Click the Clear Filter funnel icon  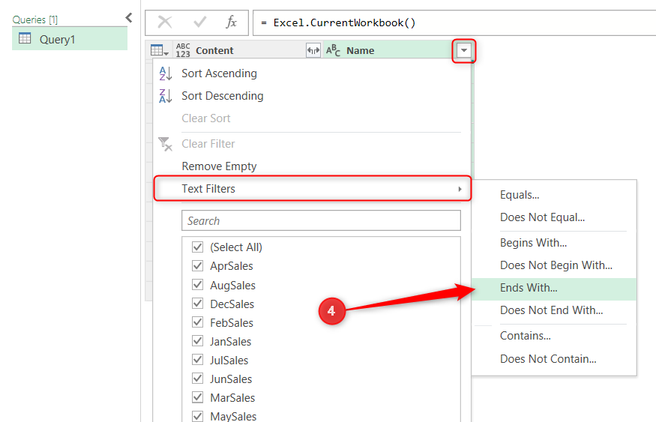[165, 144]
